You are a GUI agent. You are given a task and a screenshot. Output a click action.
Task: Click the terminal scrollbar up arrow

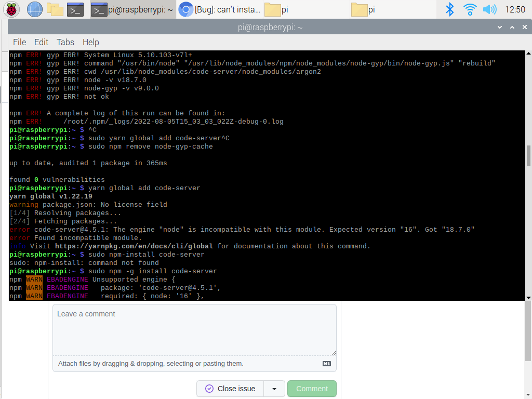(528, 54)
